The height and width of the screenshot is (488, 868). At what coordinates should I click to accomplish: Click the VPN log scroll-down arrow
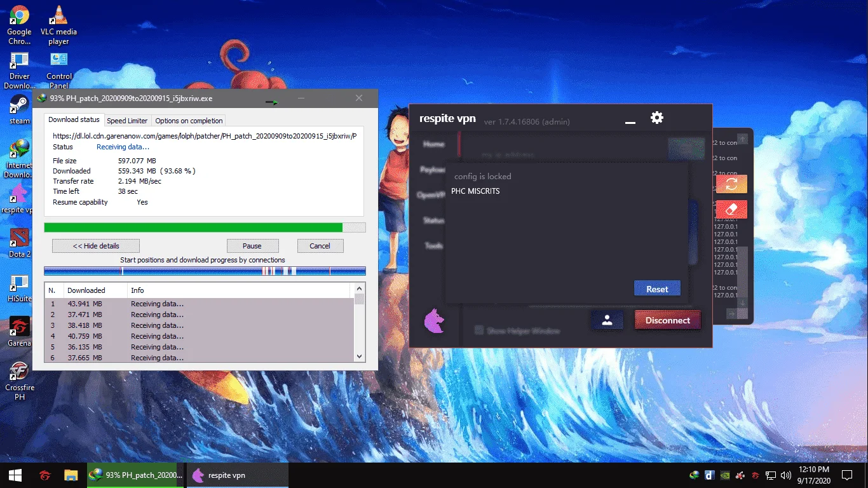click(742, 303)
